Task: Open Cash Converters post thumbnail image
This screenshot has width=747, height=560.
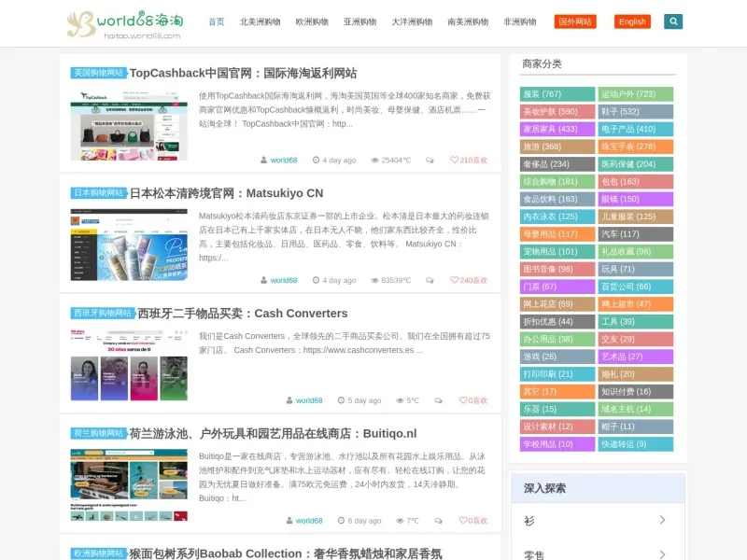Action: [x=129, y=365]
